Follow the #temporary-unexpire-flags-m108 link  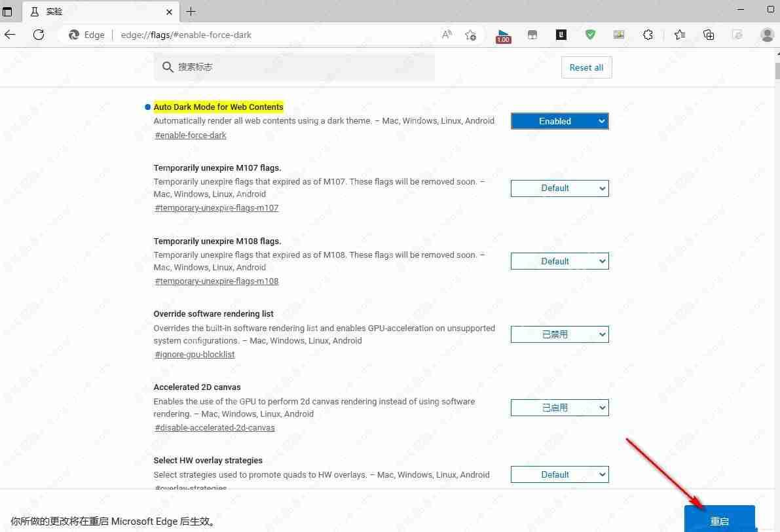click(216, 281)
